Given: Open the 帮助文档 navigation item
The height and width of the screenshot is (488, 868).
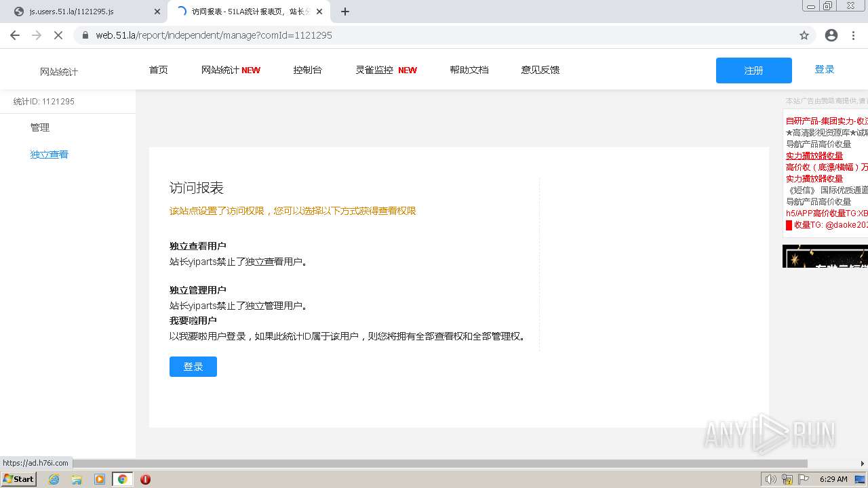Looking at the screenshot, I should click(x=469, y=70).
